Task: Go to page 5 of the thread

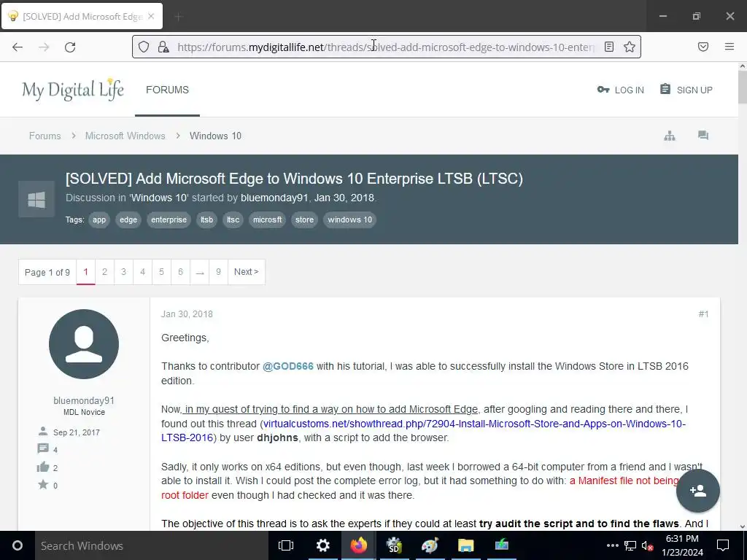Action: click(x=161, y=272)
